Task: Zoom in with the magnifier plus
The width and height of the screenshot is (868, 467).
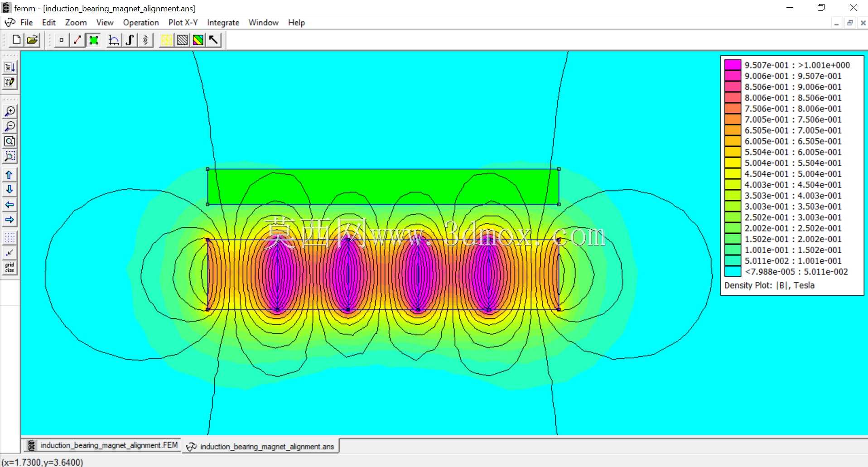Action: (10, 111)
